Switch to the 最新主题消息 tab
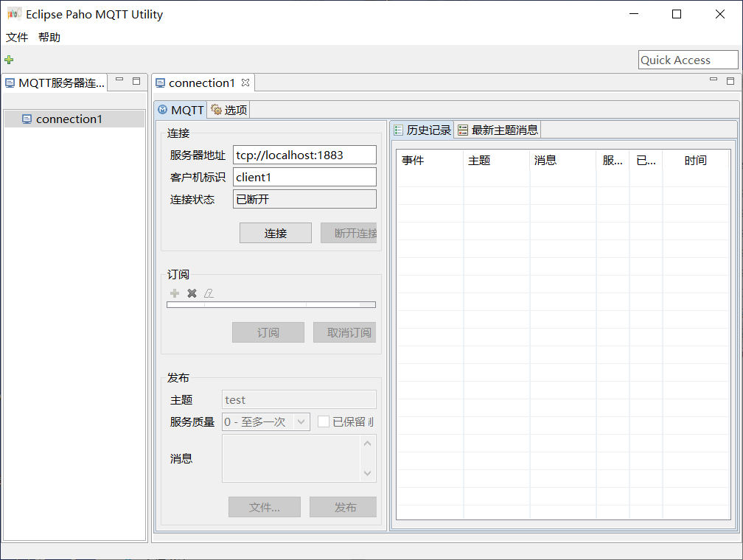This screenshot has height=560, width=743. coord(498,130)
